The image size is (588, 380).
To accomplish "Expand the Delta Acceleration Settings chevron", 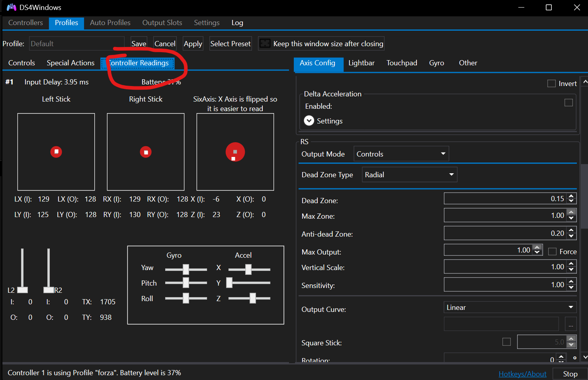I will pyautogui.click(x=309, y=121).
